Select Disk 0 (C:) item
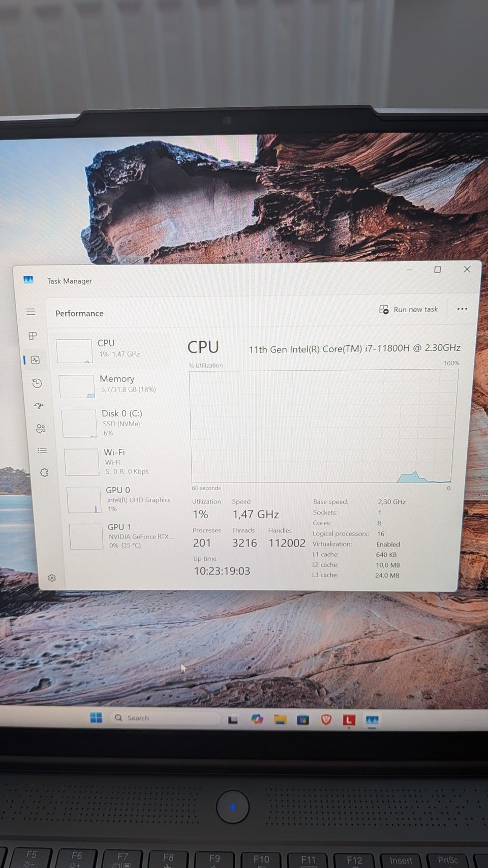 coord(120,423)
